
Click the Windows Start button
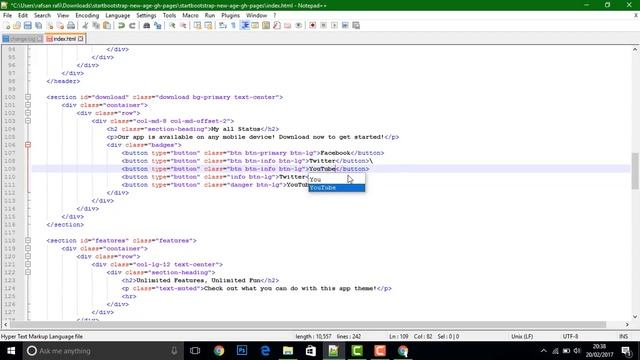click(11, 351)
